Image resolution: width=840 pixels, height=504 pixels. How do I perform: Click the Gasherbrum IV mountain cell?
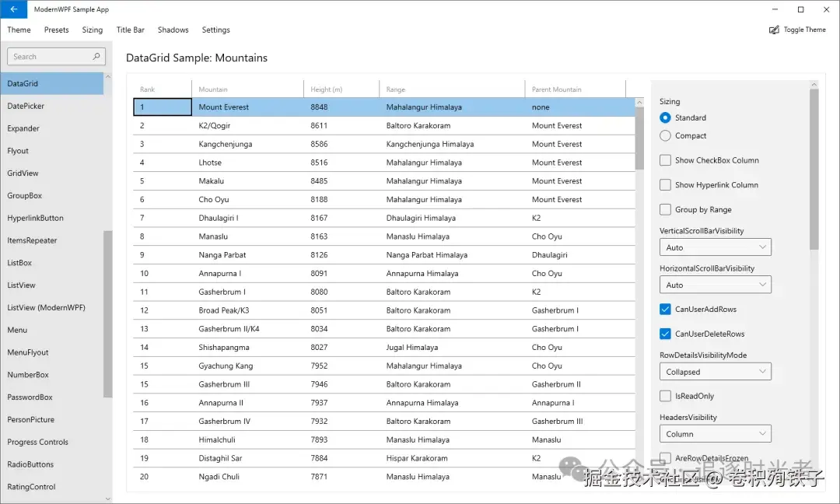247,421
